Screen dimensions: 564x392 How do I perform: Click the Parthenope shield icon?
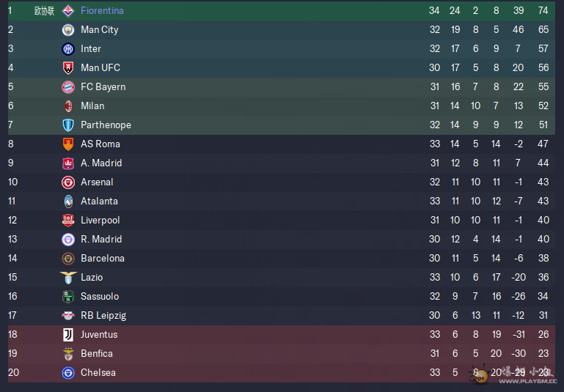pos(68,125)
